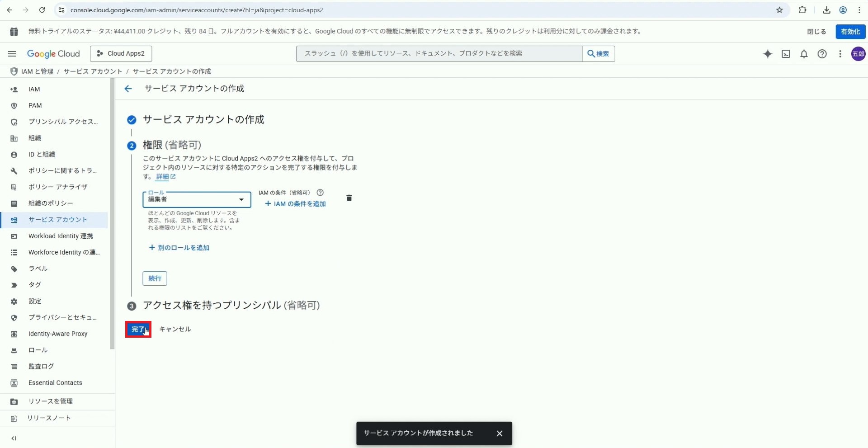This screenshot has width=868, height=448.
Task: Focus the resource search input field
Action: (439, 53)
